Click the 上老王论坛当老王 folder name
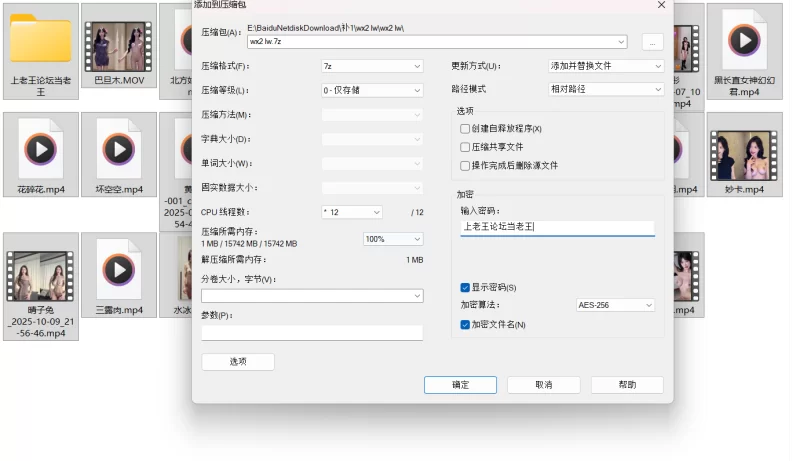 [41, 86]
